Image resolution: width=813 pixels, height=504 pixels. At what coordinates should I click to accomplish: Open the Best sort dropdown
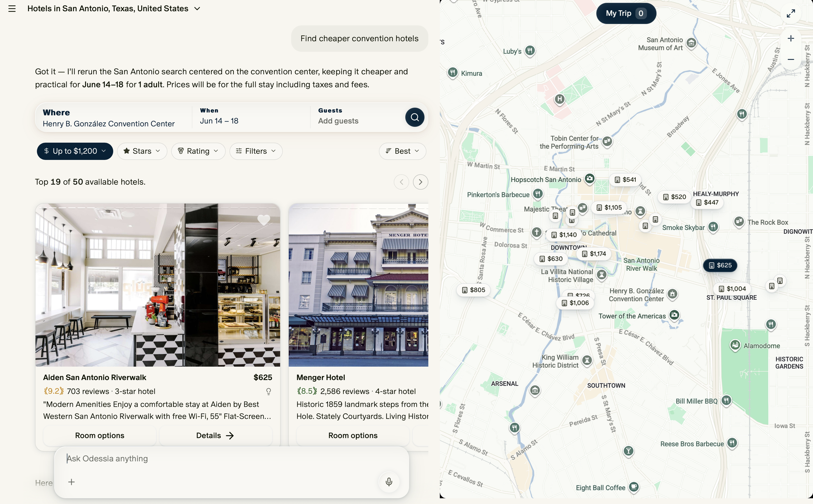pos(402,151)
